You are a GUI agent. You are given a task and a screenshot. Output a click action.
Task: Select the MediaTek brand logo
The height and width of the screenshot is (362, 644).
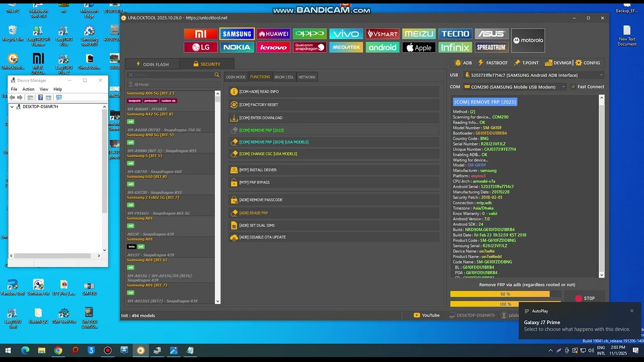(346, 47)
